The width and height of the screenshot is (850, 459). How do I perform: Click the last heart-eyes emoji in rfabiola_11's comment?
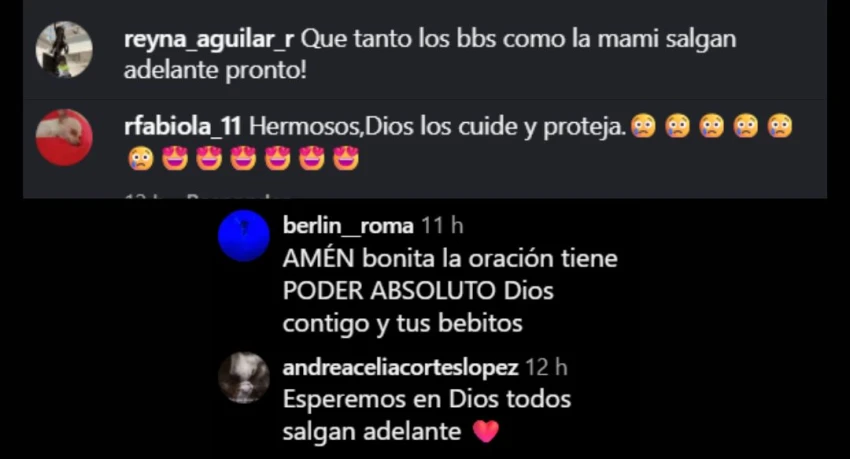(346, 159)
